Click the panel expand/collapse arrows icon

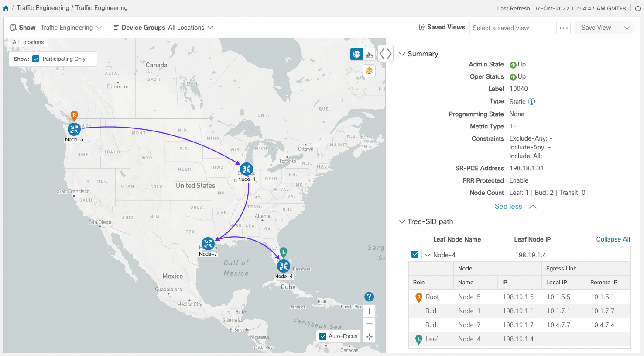[x=385, y=54]
